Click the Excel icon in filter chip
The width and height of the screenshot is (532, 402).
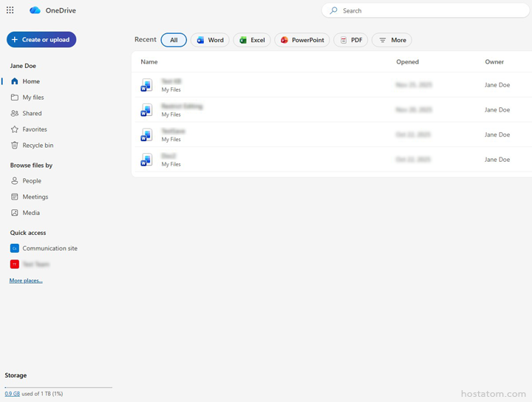(243, 40)
